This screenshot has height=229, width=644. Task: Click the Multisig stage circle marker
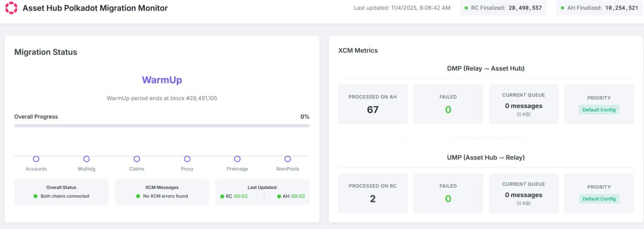click(x=87, y=159)
